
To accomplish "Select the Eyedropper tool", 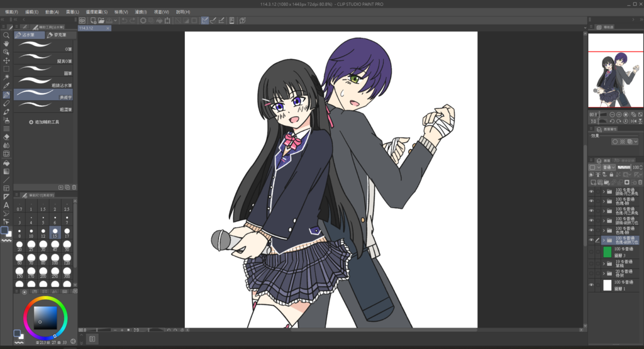I will [6, 86].
